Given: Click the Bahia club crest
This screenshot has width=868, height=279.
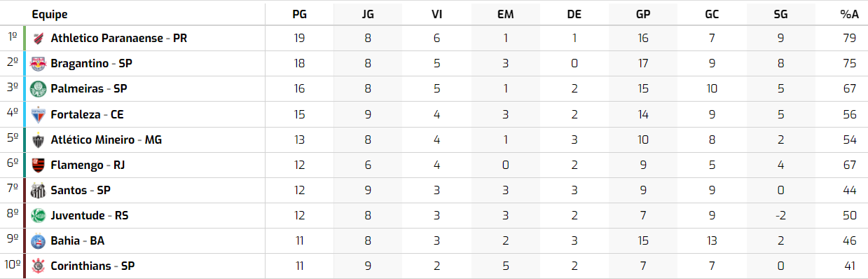Looking at the screenshot, I should (x=38, y=240).
